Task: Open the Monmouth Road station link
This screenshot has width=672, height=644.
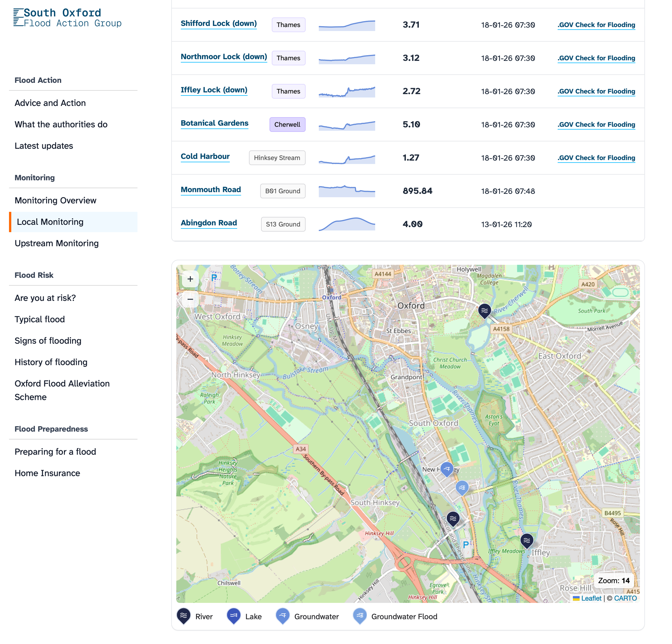Action: [210, 190]
